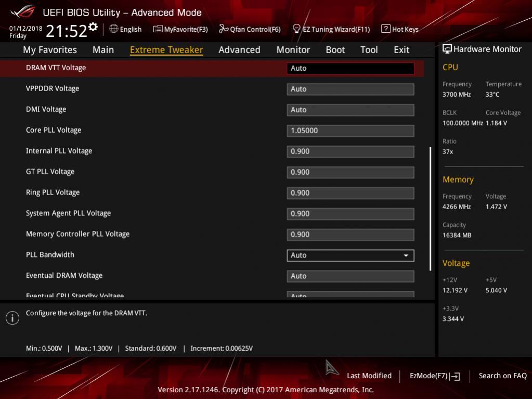Screen dimensions: 532x399
Task: Click the memory Capacity 16384 MB value
Action: point(457,236)
